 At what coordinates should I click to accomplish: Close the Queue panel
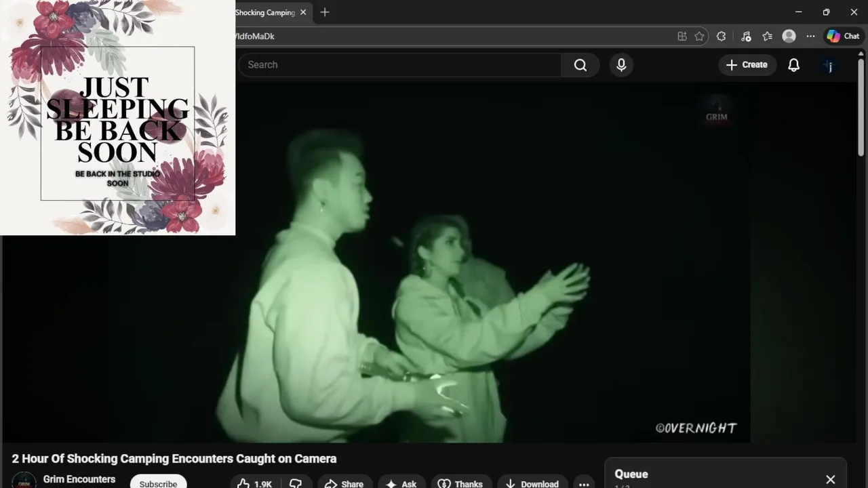[x=831, y=479]
